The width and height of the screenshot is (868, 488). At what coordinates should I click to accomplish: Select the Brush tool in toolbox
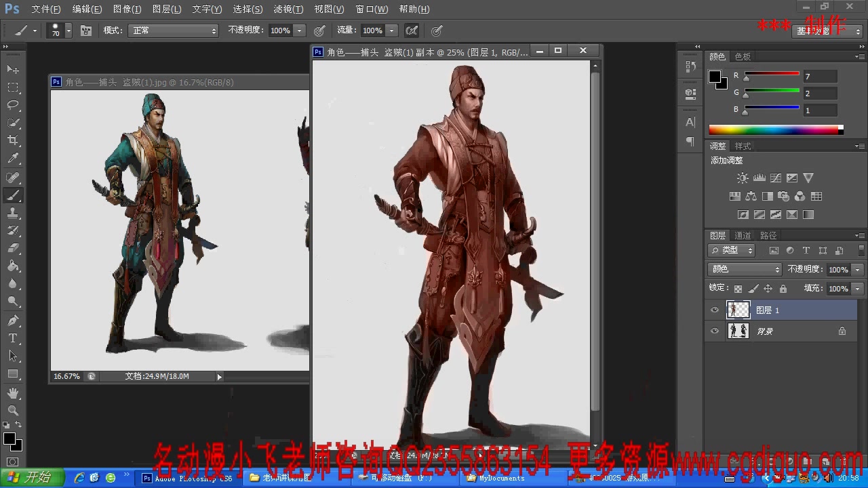pyautogui.click(x=13, y=195)
